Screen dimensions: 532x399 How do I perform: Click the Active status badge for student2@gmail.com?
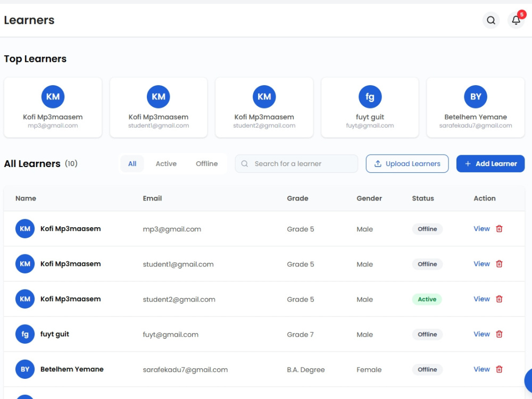pyautogui.click(x=427, y=299)
